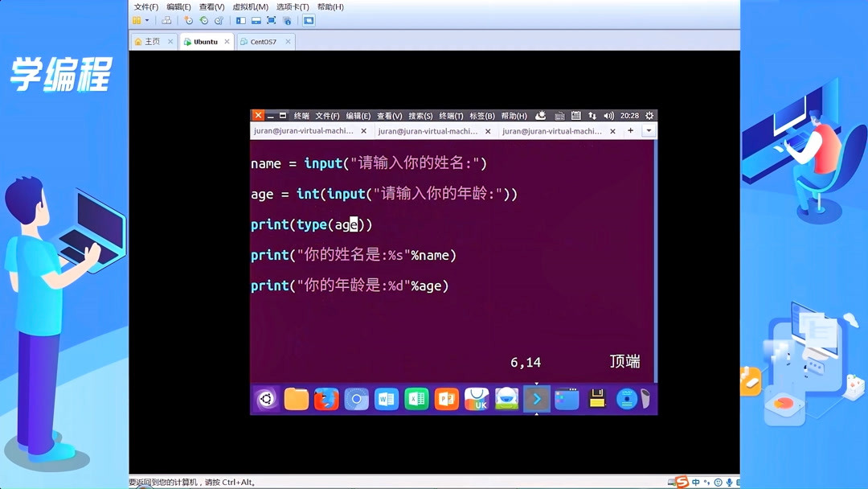Open the network arrows indicator on the top bar
Image resolution: width=868 pixels, height=489 pixels.
click(x=592, y=115)
